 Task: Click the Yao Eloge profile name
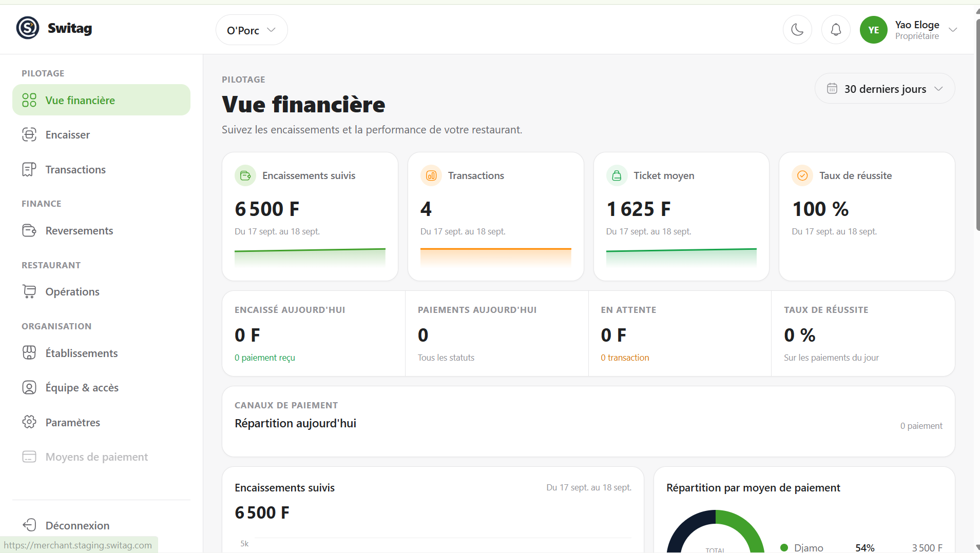[x=917, y=25]
